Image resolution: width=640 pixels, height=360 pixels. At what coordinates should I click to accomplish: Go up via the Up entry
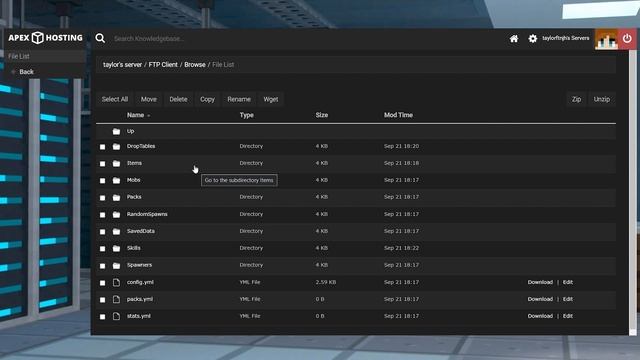[130, 131]
